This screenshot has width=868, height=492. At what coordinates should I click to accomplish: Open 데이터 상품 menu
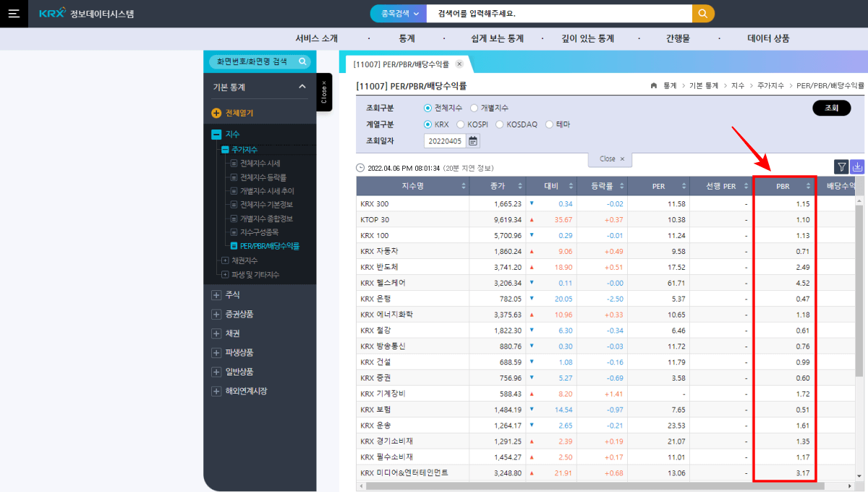pyautogui.click(x=768, y=38)
